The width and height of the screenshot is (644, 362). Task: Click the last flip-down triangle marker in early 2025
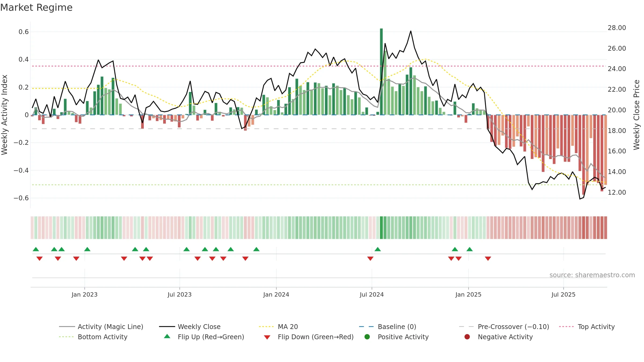[488, 258]
